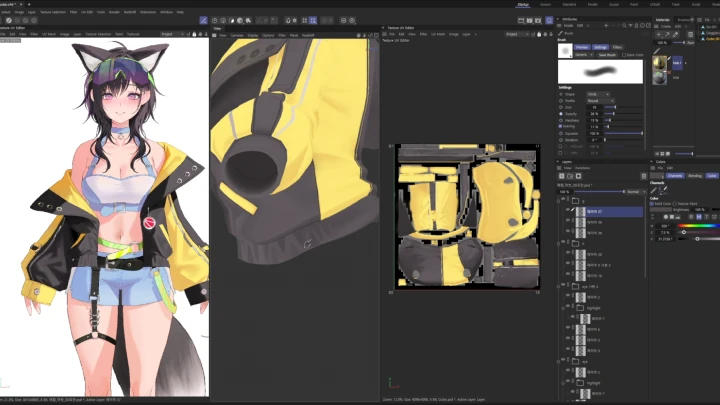The width and height of the screenshot is (720, 405).
Task: Click the circle swatch mode icon in Colors panel
Action: tap(666, 217)
